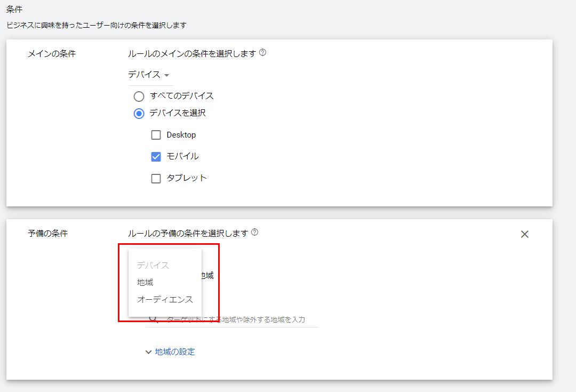Enable the Desktop checkbox
Viewport: 576px width, 392px height.
coord(156,135)
